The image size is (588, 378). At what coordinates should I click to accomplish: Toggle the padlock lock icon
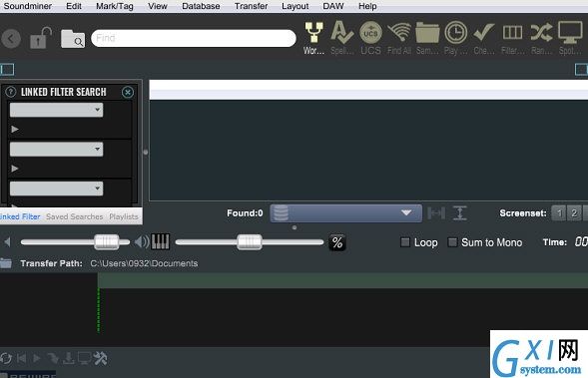tap(40, 38)
